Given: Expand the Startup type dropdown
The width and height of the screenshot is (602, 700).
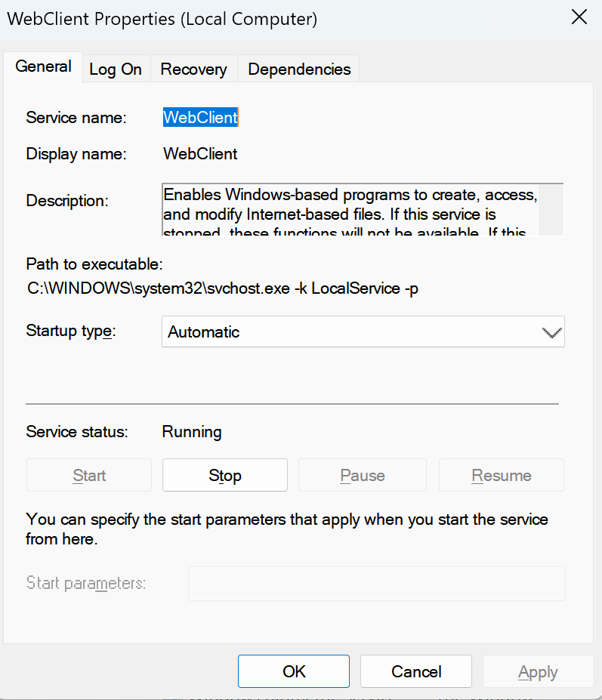Looking at the screenshot, I should coord(363,331).
